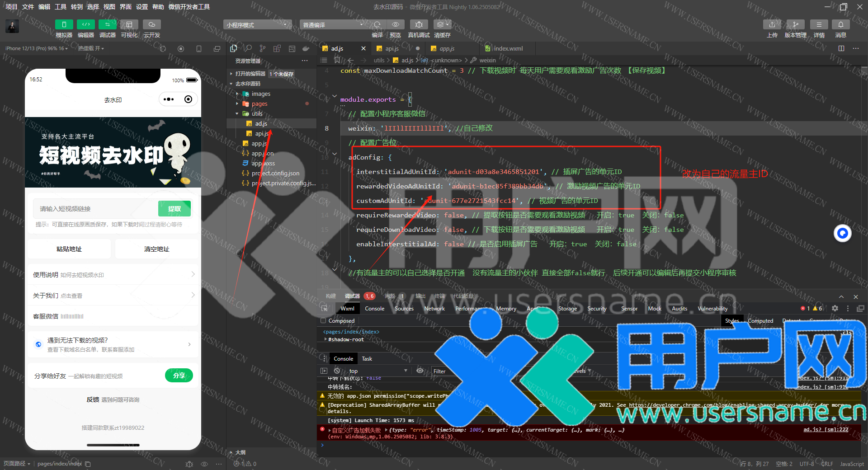Start real device debugging (真机调试)
The image size is (868, 470).
419,25
